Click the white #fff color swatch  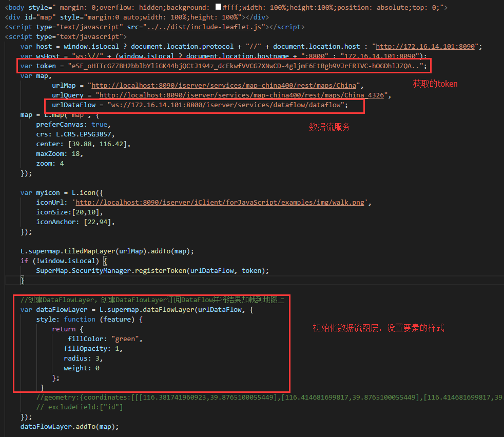[218, 7]
